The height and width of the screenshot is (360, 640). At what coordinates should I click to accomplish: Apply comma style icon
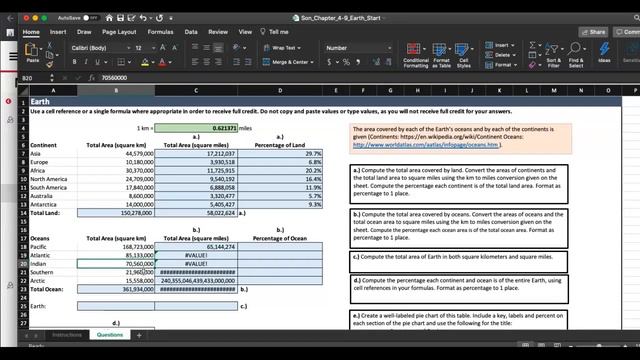click(358, 62)
